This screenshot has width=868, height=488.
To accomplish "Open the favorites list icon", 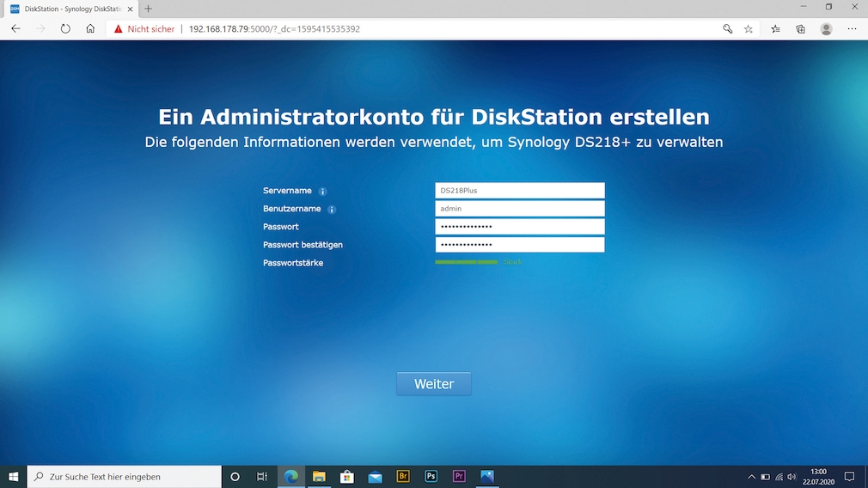I will [775, 28].
